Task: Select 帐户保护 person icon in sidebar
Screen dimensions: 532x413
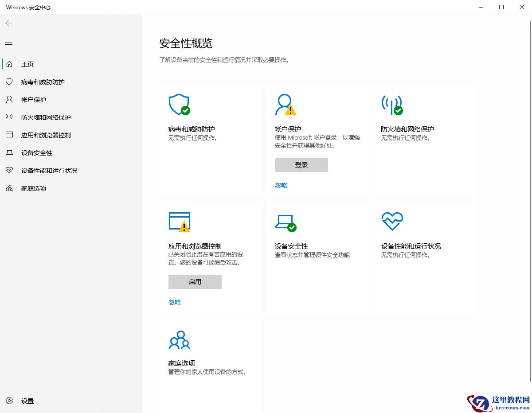Action: (x=8, y=99)
